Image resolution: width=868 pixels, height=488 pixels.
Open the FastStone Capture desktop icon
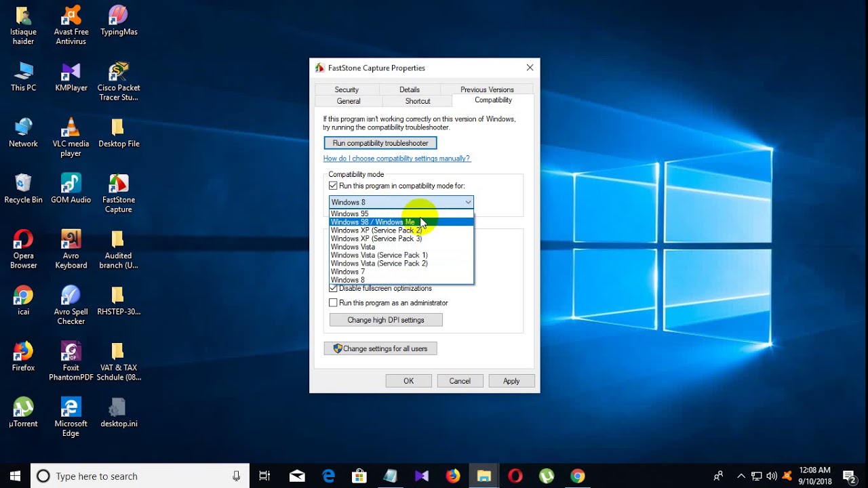119,193
